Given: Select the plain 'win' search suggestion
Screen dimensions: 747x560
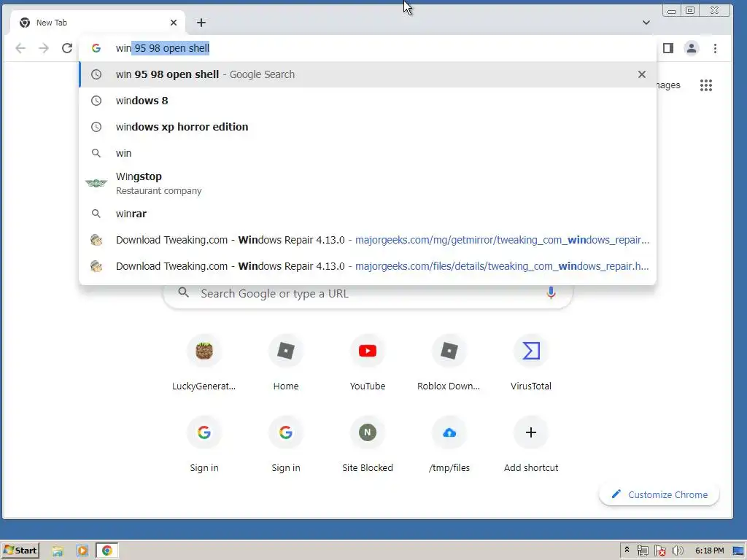Looking at the screenshot, I should click(x=368, y=153).
